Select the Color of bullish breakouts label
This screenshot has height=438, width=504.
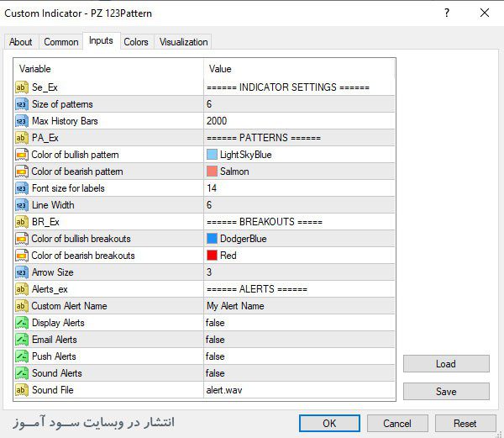tap(81, 239)
